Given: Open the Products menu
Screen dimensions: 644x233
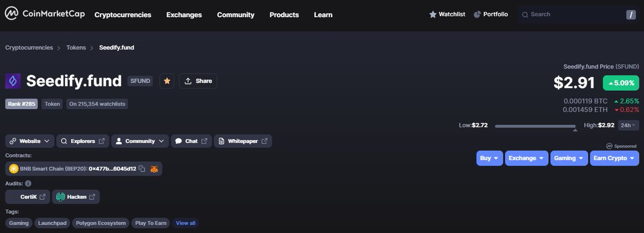Looking at the screenshot, I should [x=284, y=15].
